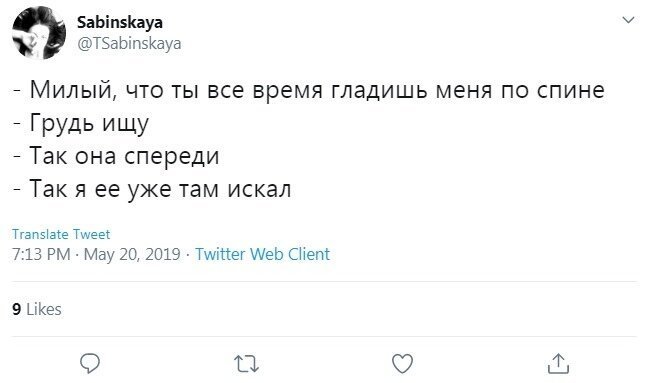Image resolution: width=649 pixels, height=383 pixels.
Task: Open Sabinskaya's round profile avatar
Action: (x=39, y=33)
